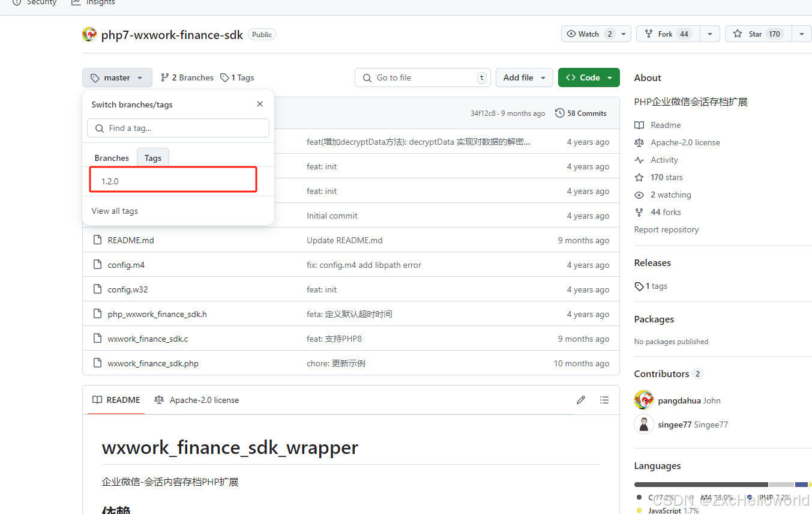Click the 1 tags link under Releases
The width and height of the screenshot is (812, 514).
651,286
